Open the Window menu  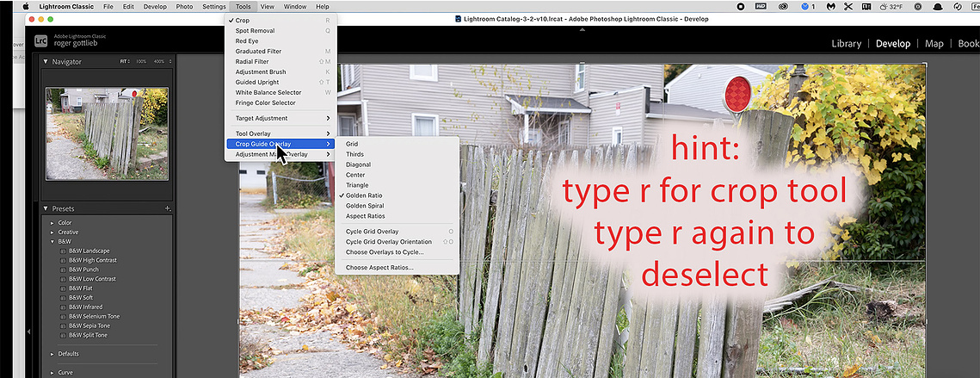tap(295, 6)
